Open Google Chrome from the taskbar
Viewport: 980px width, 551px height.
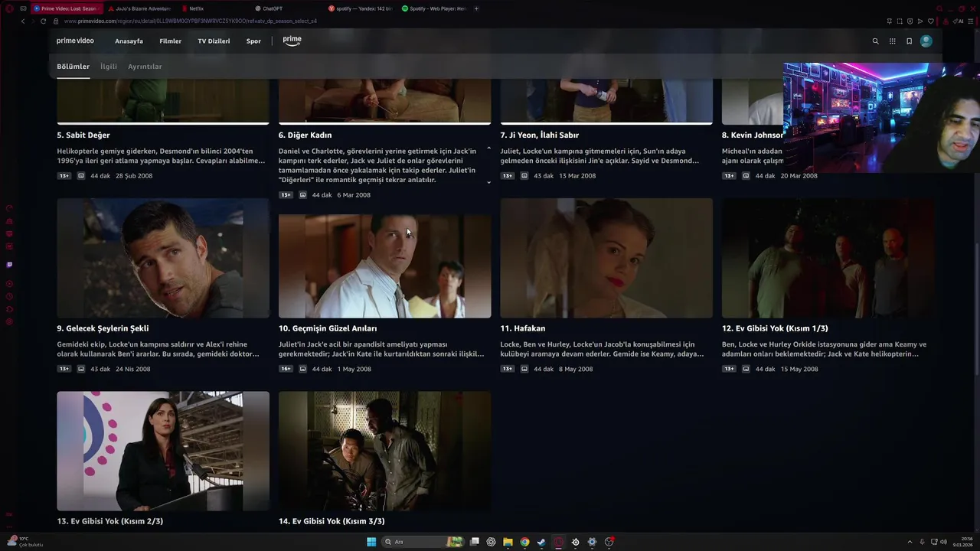point(524,542)
